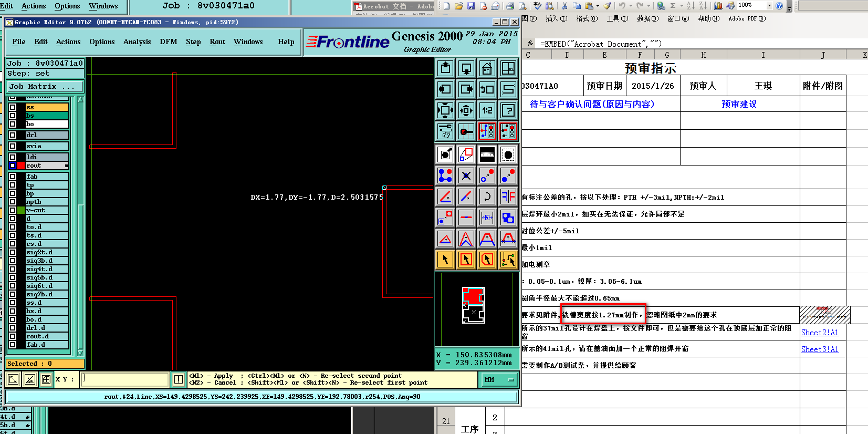Click the previous view undo icon
The height and width of the screenshot is (434, 868).
coord(487,89)
